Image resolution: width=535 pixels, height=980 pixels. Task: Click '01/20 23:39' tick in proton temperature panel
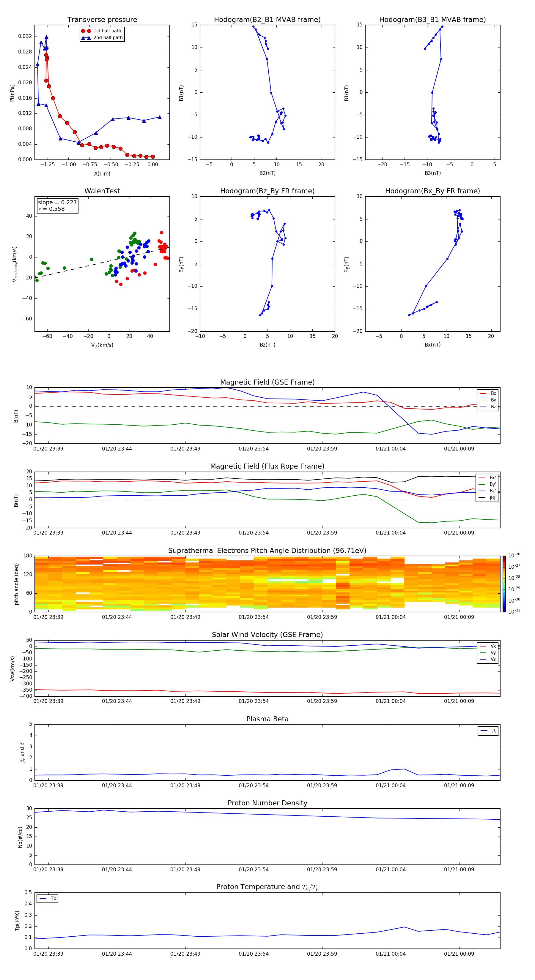pos(48,954)
